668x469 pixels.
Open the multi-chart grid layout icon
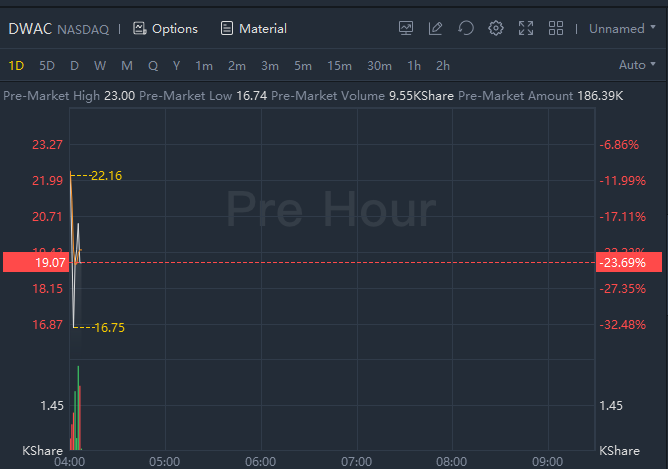pyautogui.click(x=556, y=28)
